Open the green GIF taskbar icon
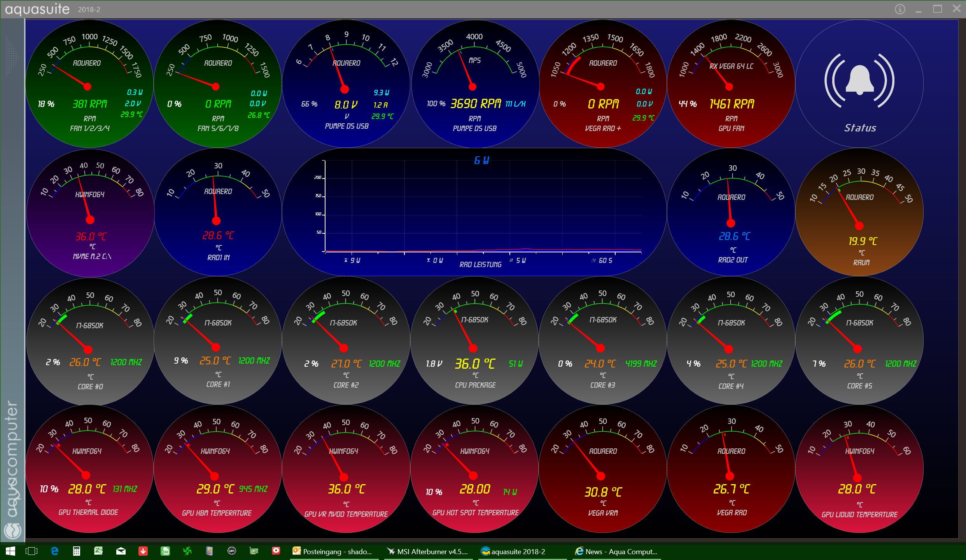Image resolution: width=966 pixels, height=560 pixels. coord(165,551)
